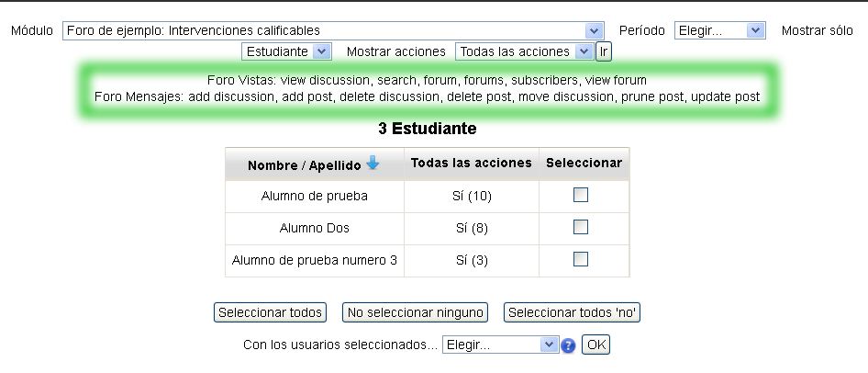Open the Módulo forum dropdown
This screenshot has height=373, width=868.
[333, 30]
